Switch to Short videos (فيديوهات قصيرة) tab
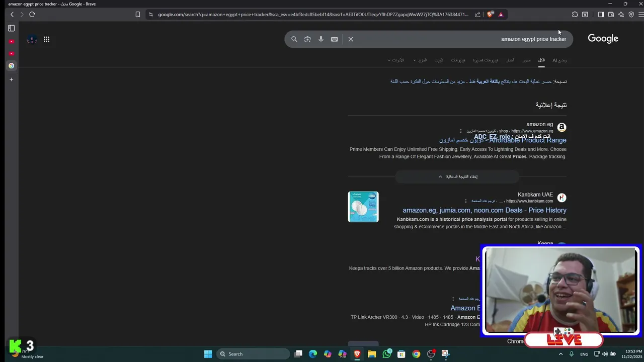 pyautogui.click(x=485, y=60)
